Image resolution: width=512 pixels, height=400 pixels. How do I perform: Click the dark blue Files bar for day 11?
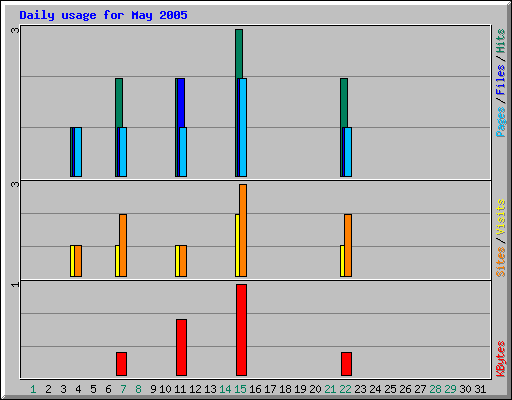(181, 103)
